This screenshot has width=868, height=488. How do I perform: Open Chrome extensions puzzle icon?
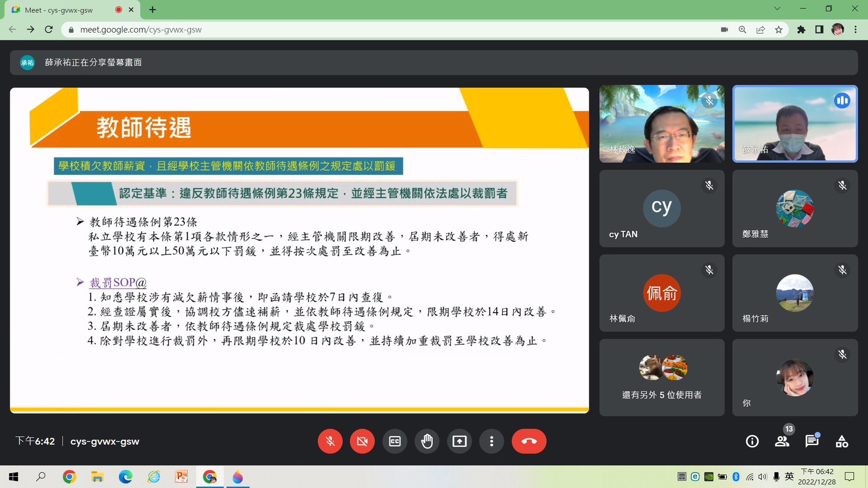click(x=801, y=29)
